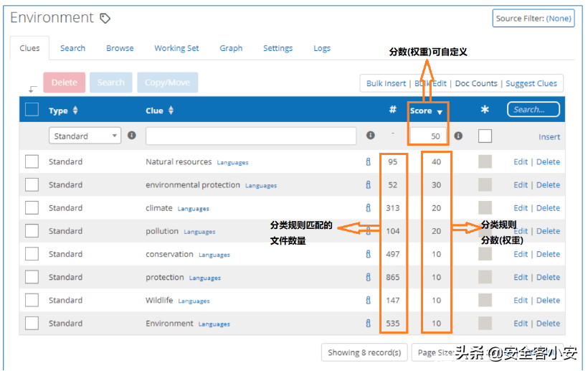Viewport: 588px width, 371px height.
Task: Open the Settings tab
Action: coord(278,48)
